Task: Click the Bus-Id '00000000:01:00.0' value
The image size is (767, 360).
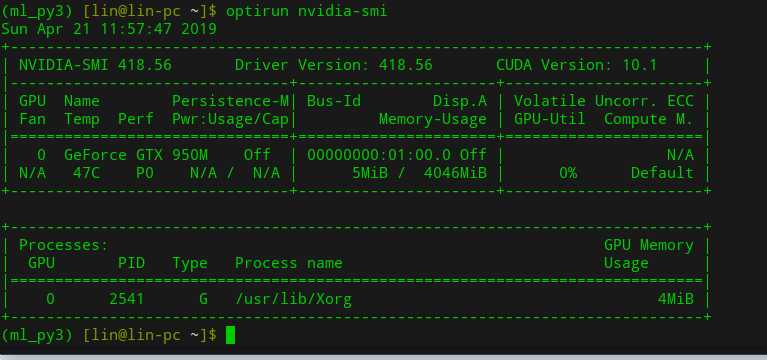Action: click(379, 155)
